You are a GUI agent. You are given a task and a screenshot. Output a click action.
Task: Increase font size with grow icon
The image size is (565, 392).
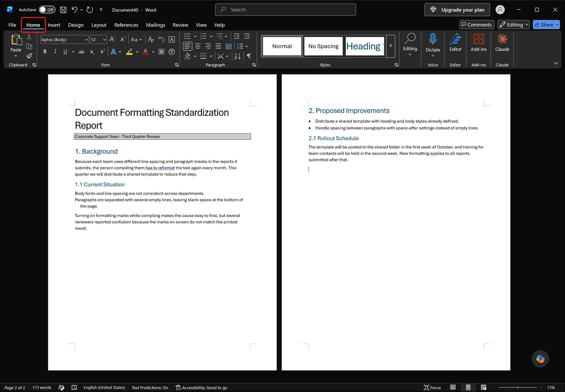coord(112,40)
